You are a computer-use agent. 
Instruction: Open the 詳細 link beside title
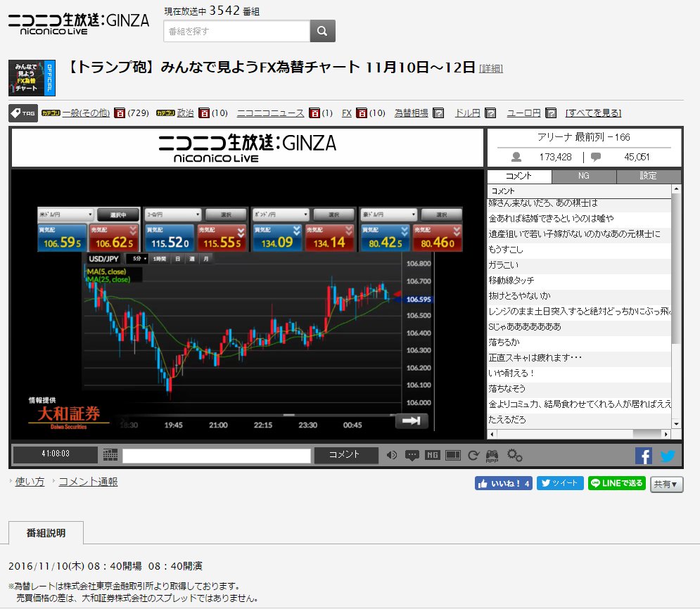pos(490,69)
